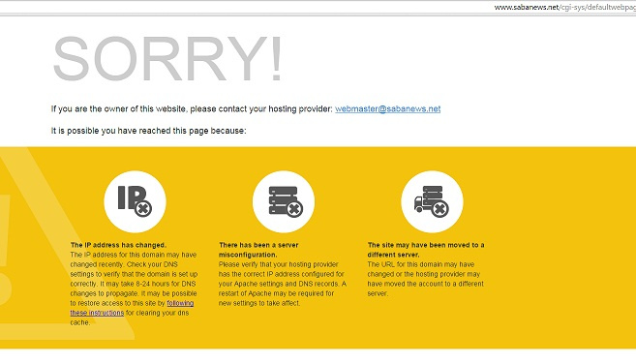Click the URL in the address bar
Screen dimensions: 636x364
coord(564,7)
